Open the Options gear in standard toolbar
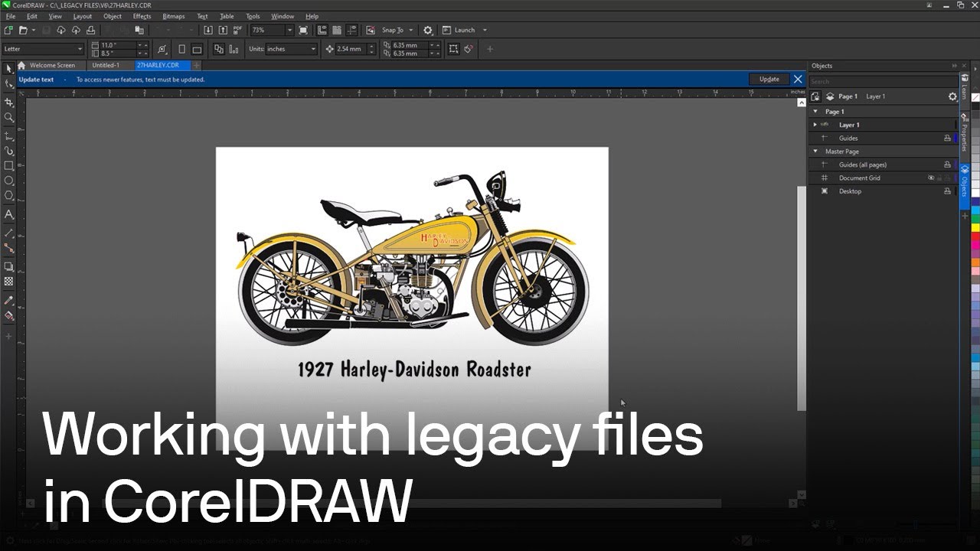The image size is (980, 551). (428, 30)
